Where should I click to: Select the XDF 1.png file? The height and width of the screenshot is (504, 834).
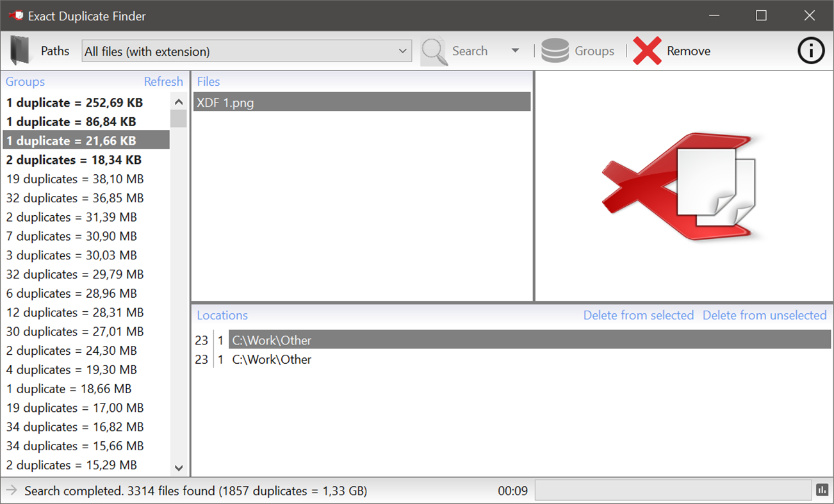click(x=362, y=102)
